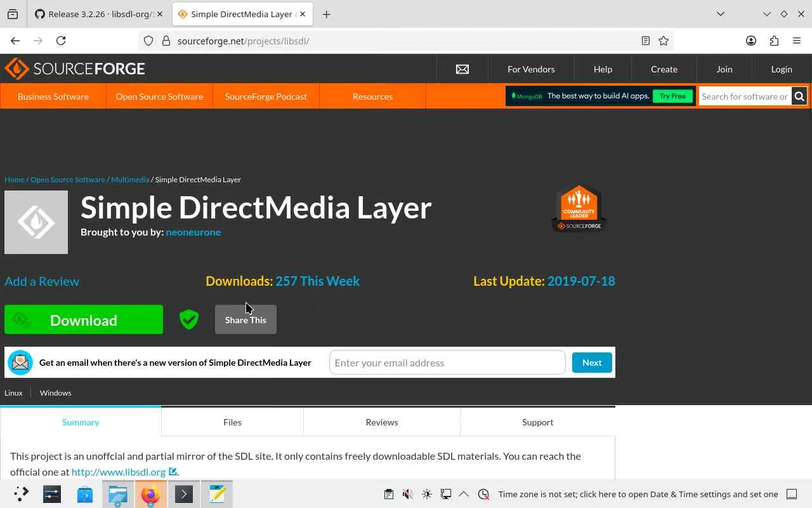Viewport: 812px width, 508px height.
Task: Click the muted volume tray icon
Action: 408,494
